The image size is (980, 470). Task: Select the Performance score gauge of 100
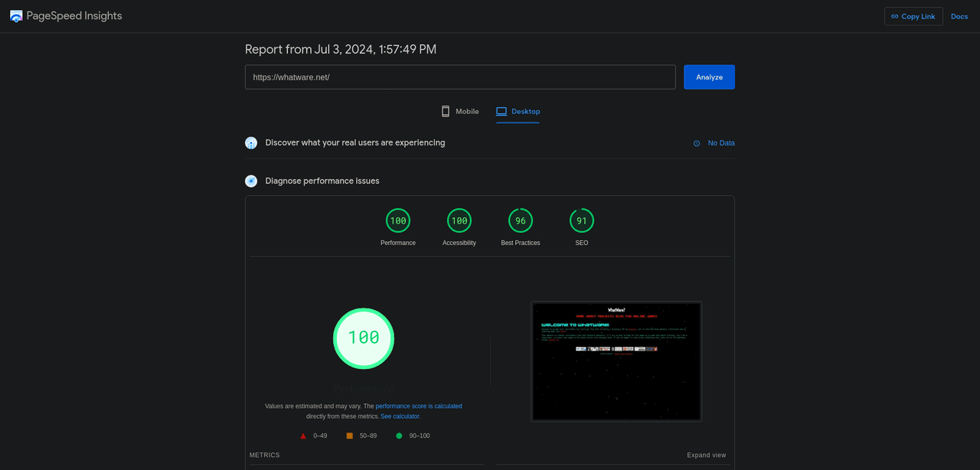(x=398, y=221)
